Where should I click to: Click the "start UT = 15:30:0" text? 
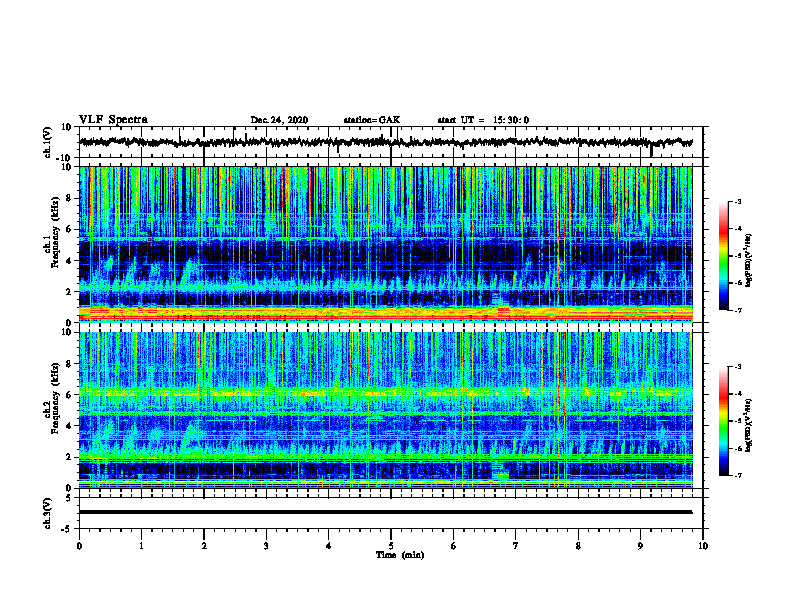[483, 120]
